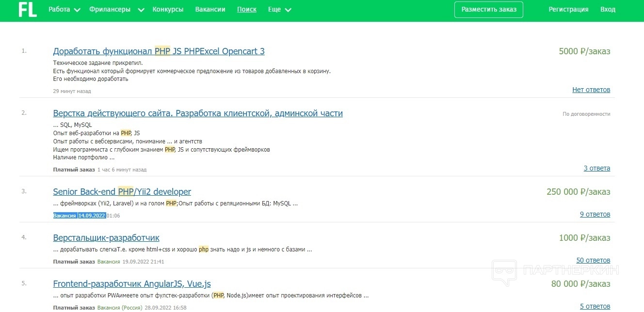Open the 50 ответов responses link
Viewport: 644px width, 312px height.
[x=593, y=260]
